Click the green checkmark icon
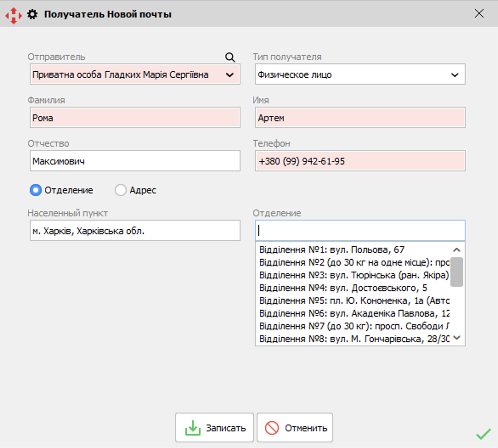Viewport: 498px width, 448px height. (484, 434)
